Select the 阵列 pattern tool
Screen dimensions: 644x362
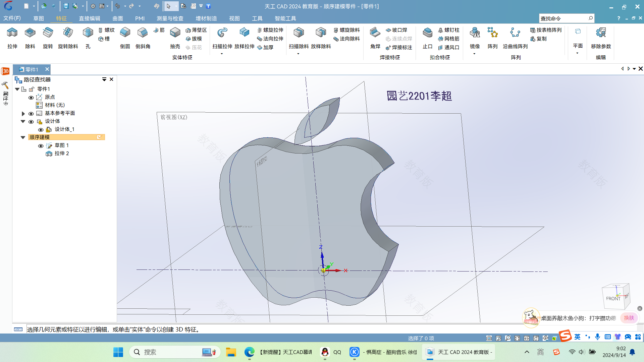pyautogui.click(x=493, y=38)
